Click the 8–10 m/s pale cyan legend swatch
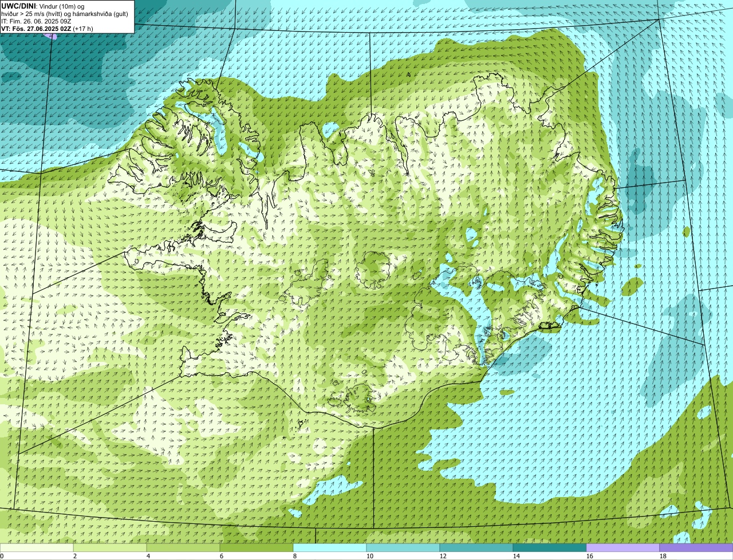Screen dimensions: 733x560 click(x=330, y=547)
